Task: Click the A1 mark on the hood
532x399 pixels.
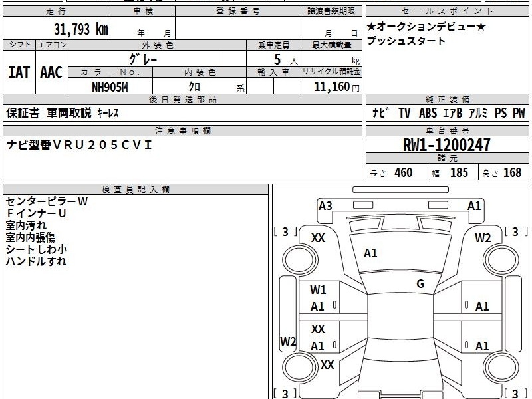Action: pyautogui.click(x=370, y=253)
